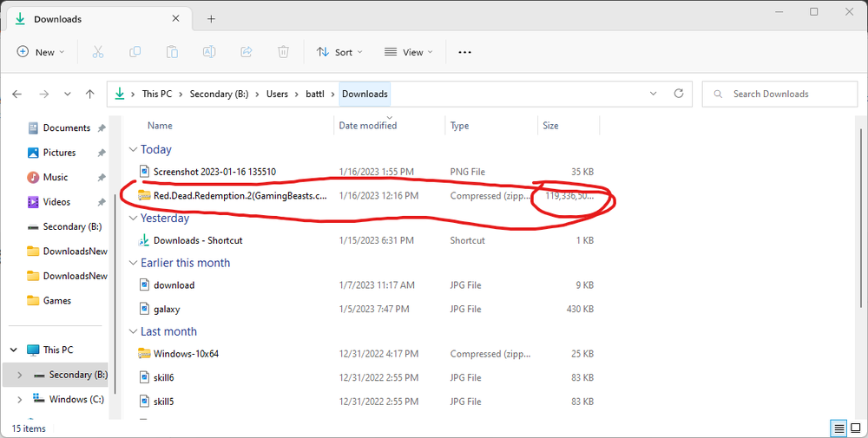The height and width of the screenshot is (438, 868).
Task: Click the 430 KB size of galaxy
Action: [x=580, y=309]
